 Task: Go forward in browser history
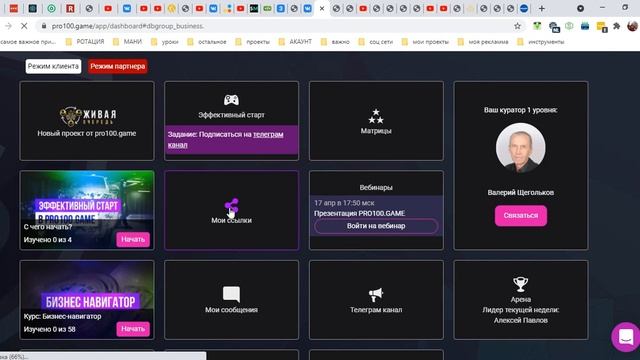[x=8, y=26]
